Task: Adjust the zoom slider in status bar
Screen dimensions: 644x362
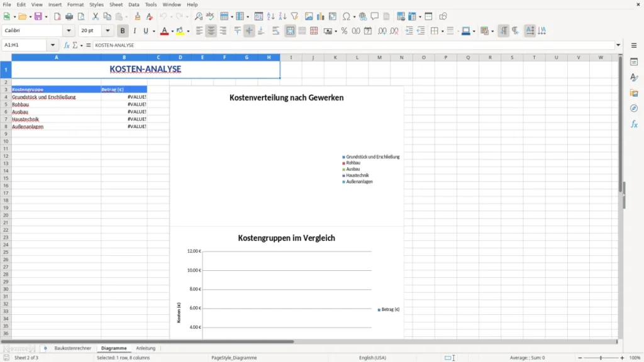Action: point(601,358)
